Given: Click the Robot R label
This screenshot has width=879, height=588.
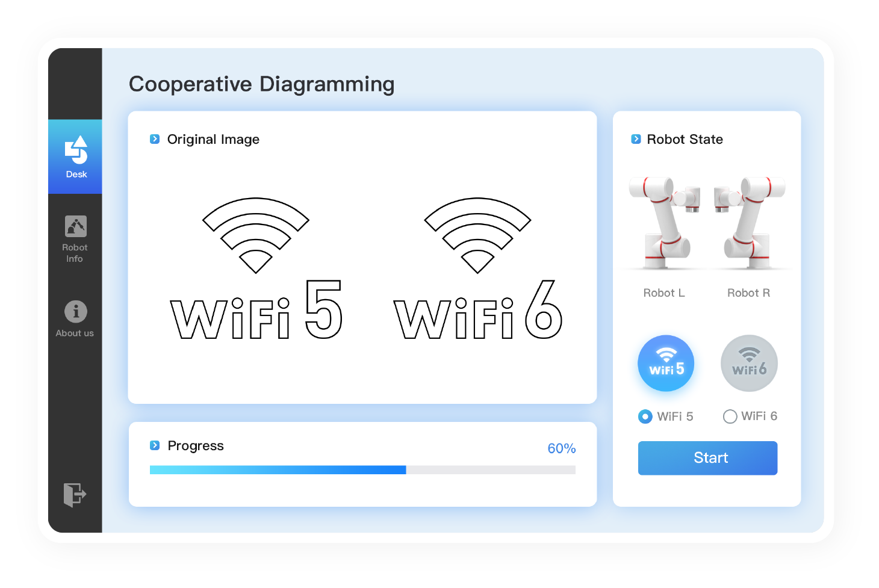Looking at the screenshot, I should point(748,293).
